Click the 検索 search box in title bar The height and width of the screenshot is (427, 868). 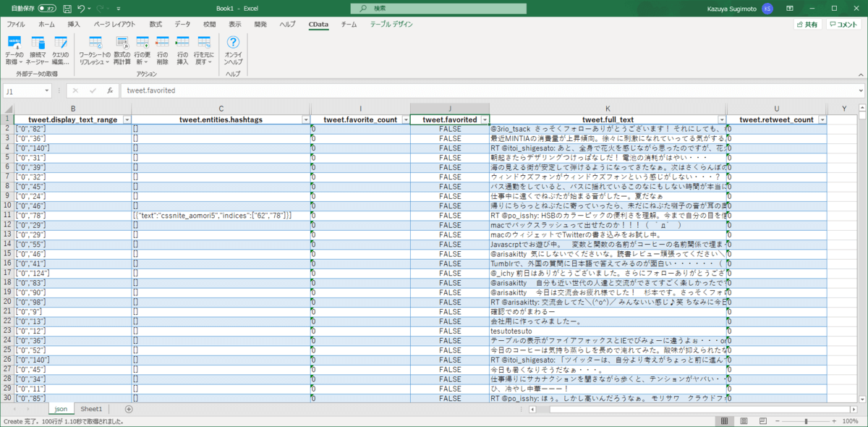[438, 8]
